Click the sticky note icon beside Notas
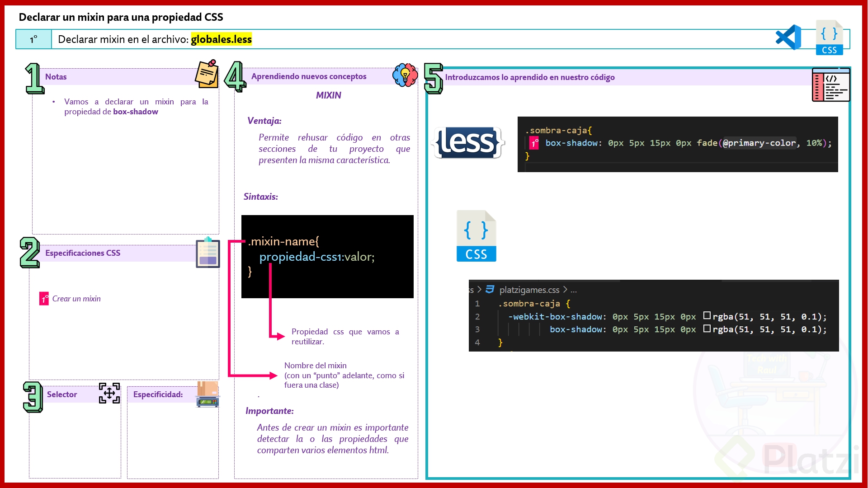 tap(207, 74)
